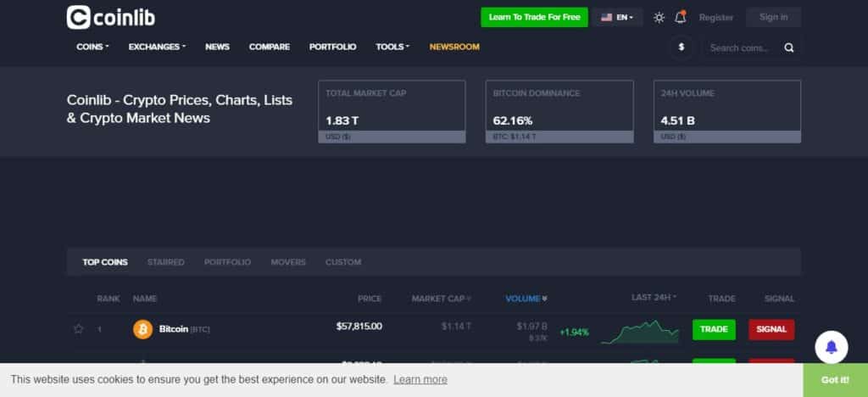Screen dimensions: 868x397
Task: Open the Last 24H period dropdown
Action: tap(654, 298)
